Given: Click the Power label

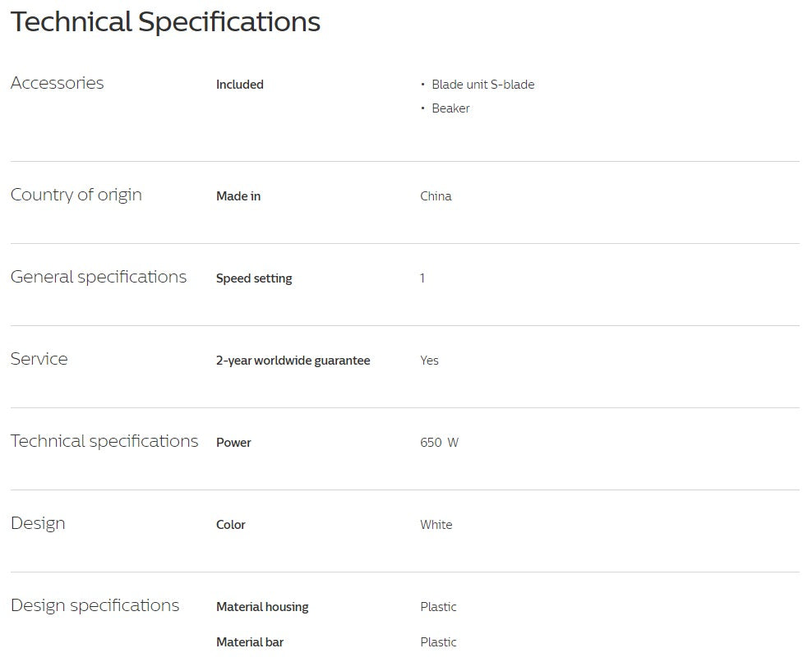Looking at the screenshot, I should pos(233,443).
